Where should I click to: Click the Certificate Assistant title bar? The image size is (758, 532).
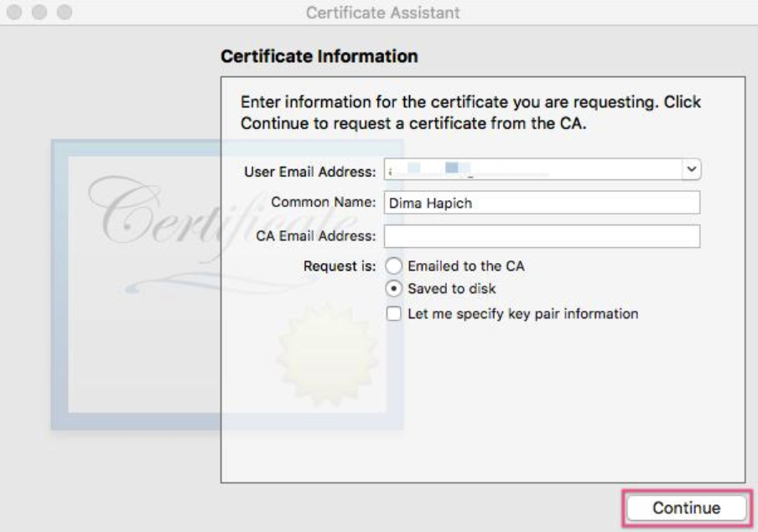tap(377, 11)
